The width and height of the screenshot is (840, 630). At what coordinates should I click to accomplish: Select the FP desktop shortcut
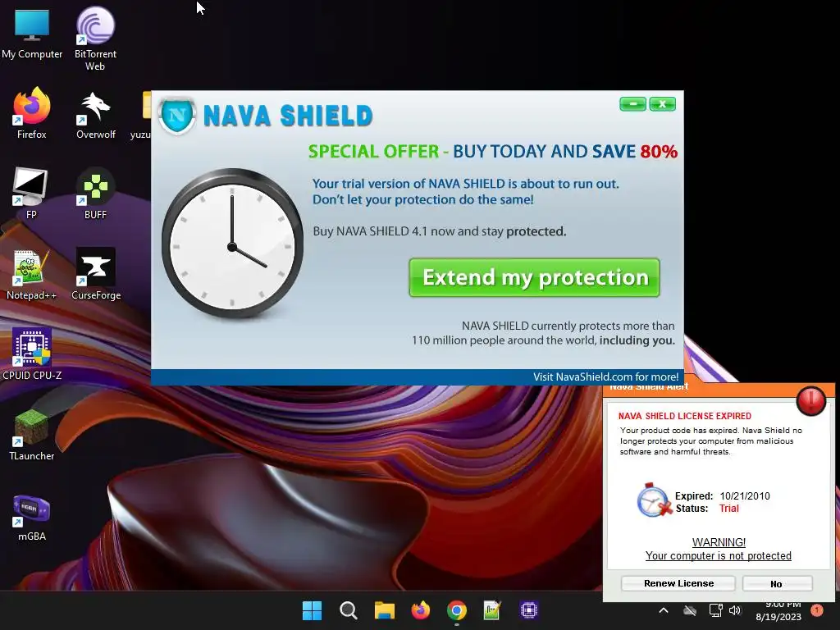click(31, 193)
